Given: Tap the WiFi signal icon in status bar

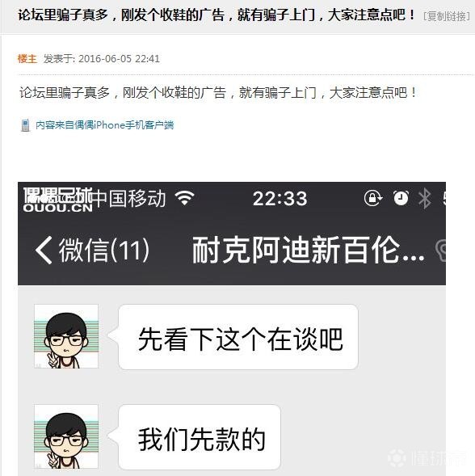Looking at the screenshot, I should [x=184, y=198].
